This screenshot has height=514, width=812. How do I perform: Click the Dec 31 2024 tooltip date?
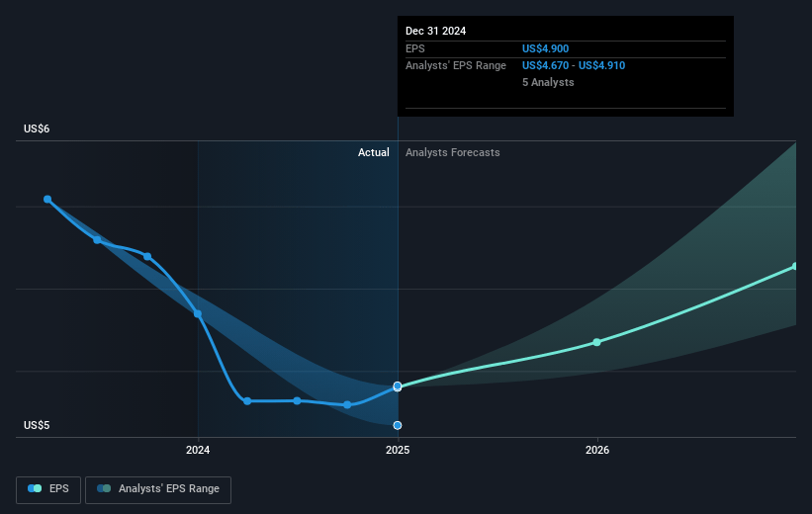(435, 31)
